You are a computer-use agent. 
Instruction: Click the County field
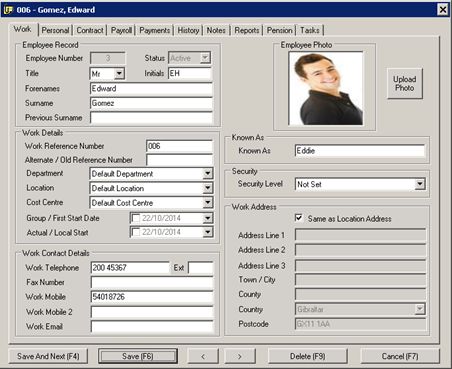pos(360,294)
